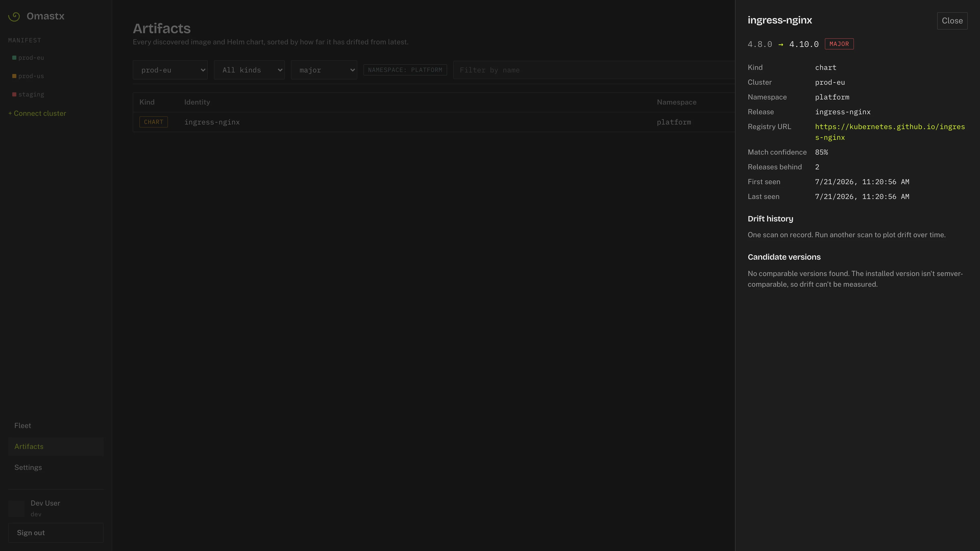Image resolution: width=980 pixels, height=551 pixels.
Task: Click the Release value ingress-nginx in panel
Action: pyautogui.click(x=843, y=112)
